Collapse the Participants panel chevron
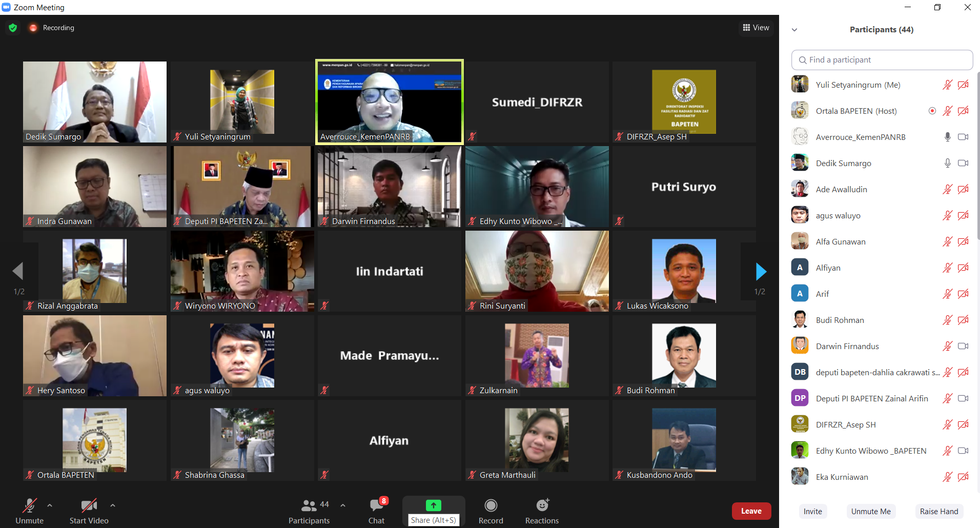The image size is (980, 528). (x=794, y=30)
